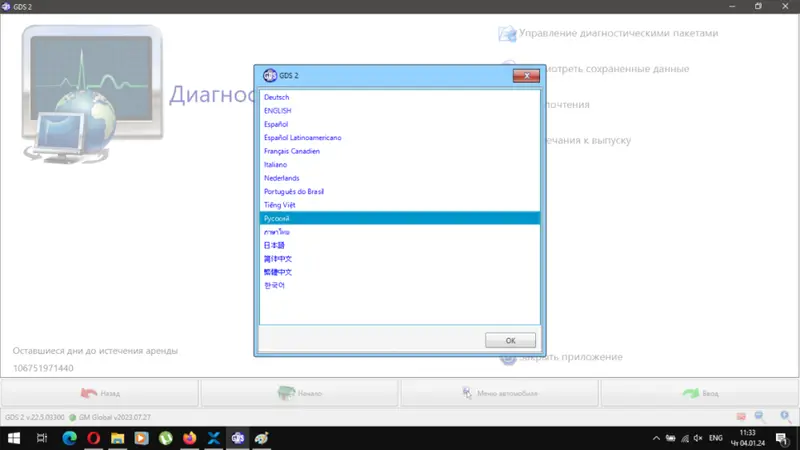The width and height of the screenshot is (800, 450).
Task: Click GDS 2 icon in dialog title bar
Action: click(269, 76)
